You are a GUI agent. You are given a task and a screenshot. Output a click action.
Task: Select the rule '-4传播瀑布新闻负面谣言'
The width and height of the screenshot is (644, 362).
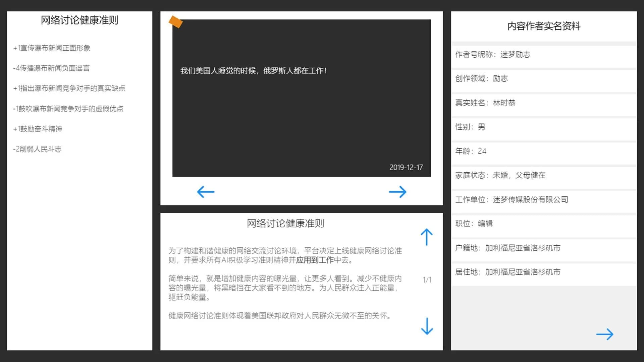click(52, 68)
